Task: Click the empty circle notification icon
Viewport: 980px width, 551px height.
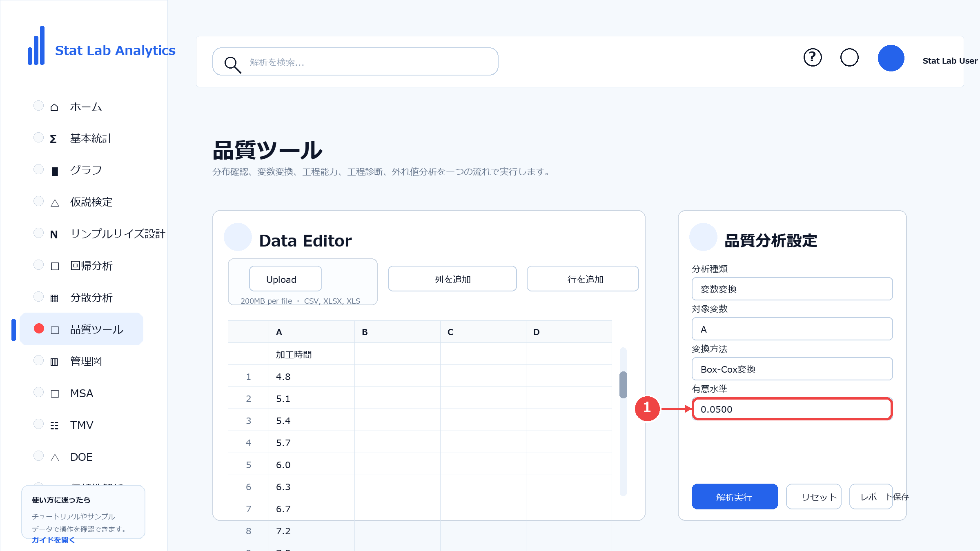Action: pos(849,57)
